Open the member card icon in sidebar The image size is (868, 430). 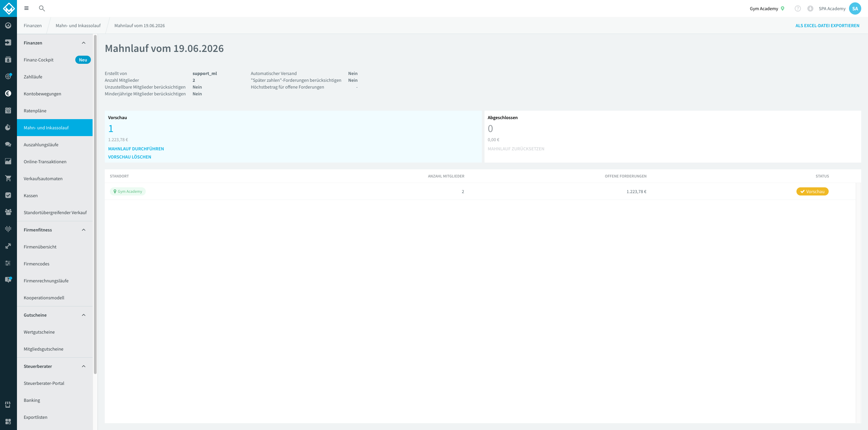pyautogui.click(x=8, y=59)
